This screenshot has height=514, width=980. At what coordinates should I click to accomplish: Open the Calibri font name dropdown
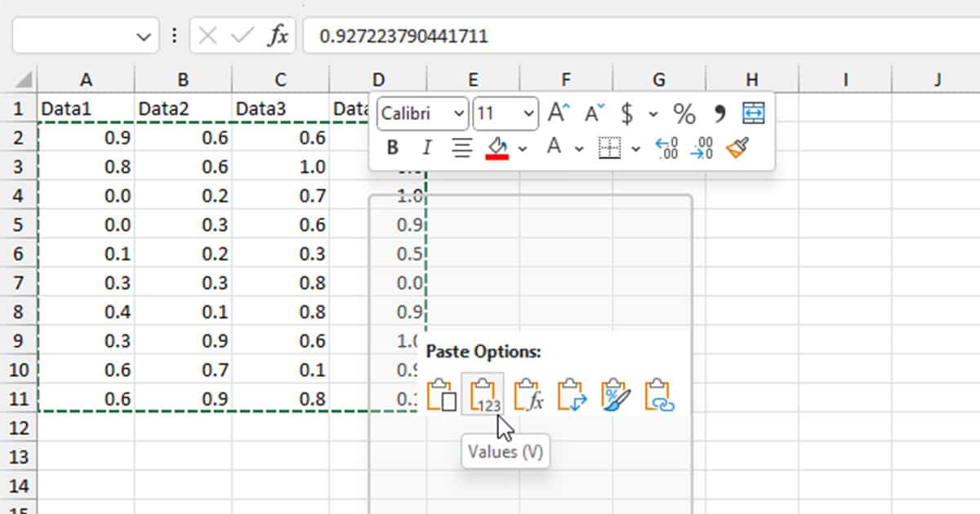pyautogui.click(x=459, y=114)
